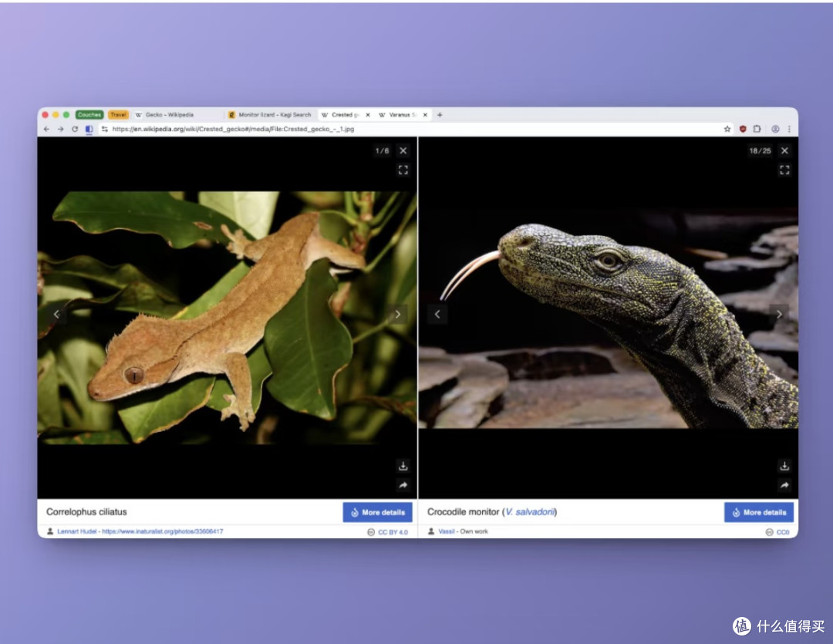Show previous image in crocodile monitor viewer
This screenshot has height=644, width=833.
437,315
